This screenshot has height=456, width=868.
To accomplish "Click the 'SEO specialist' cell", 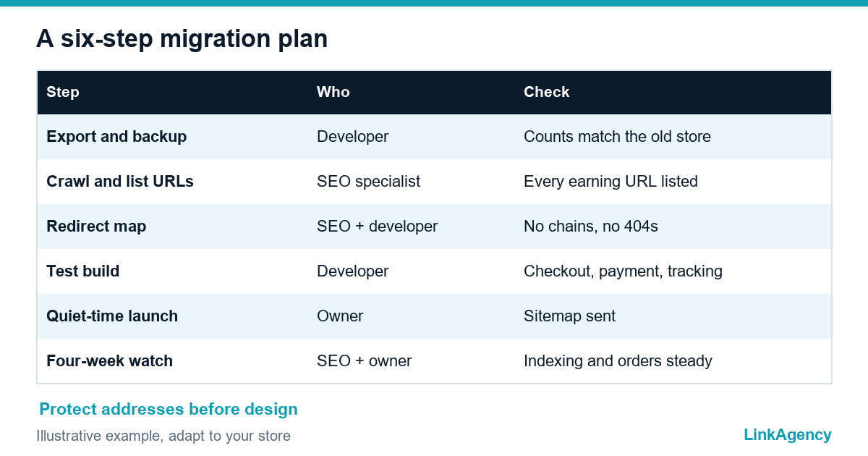I will pyautogui.click(x=368, y=181).
